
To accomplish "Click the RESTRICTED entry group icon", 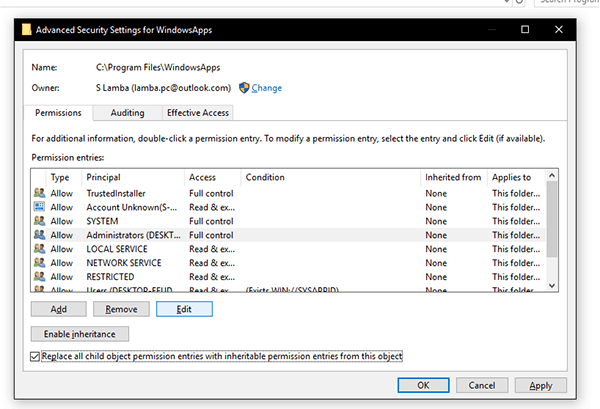I will pos(39,276).
